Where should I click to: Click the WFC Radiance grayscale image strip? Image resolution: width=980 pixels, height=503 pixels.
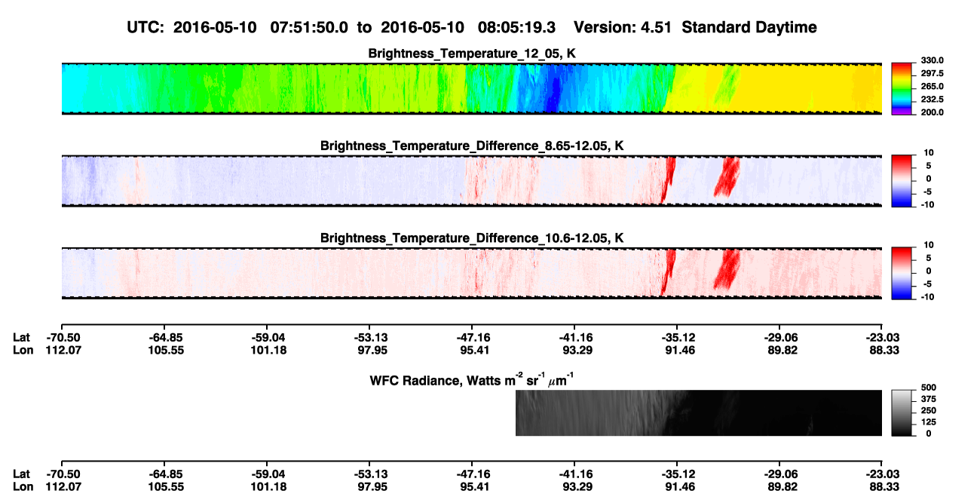699,413
